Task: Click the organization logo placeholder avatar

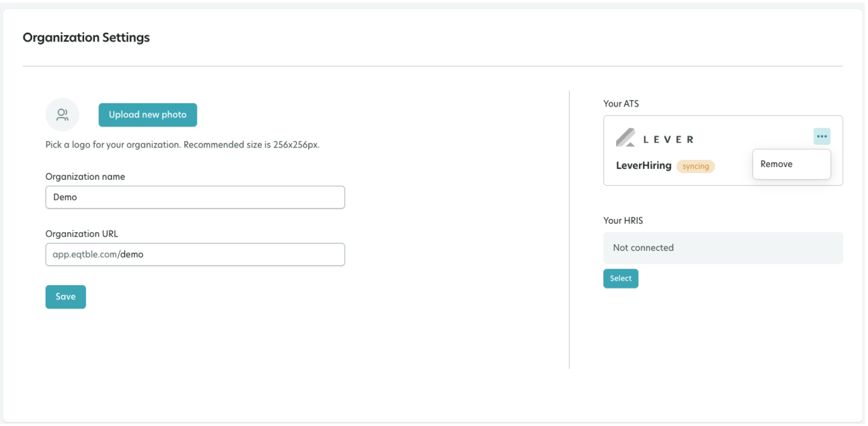Action: 62,115
